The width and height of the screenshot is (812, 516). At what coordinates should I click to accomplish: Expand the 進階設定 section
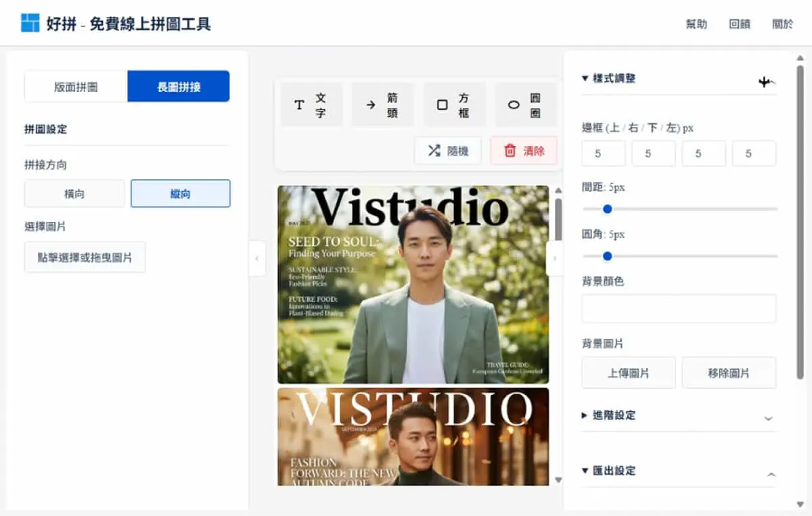tap(679, 415)
